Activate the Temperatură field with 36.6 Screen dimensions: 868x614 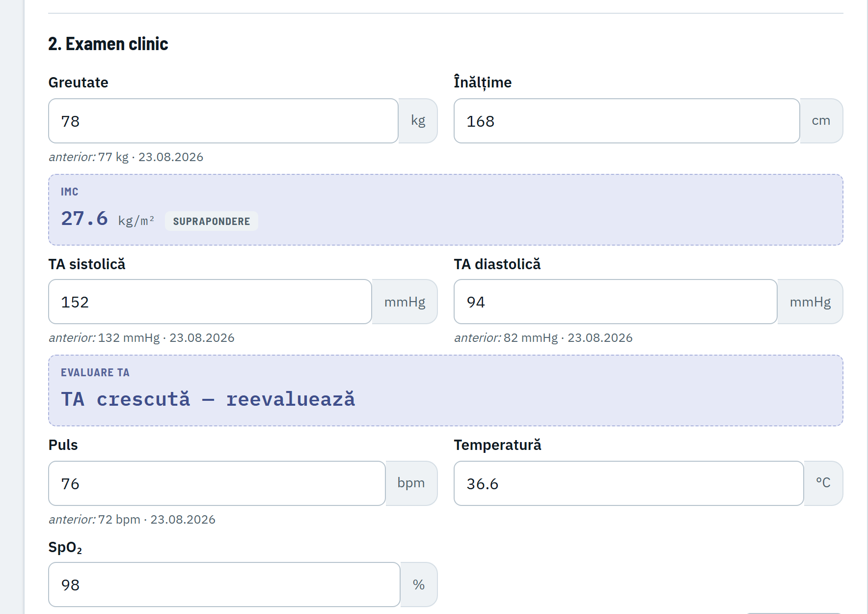click(x=629, y=483)
